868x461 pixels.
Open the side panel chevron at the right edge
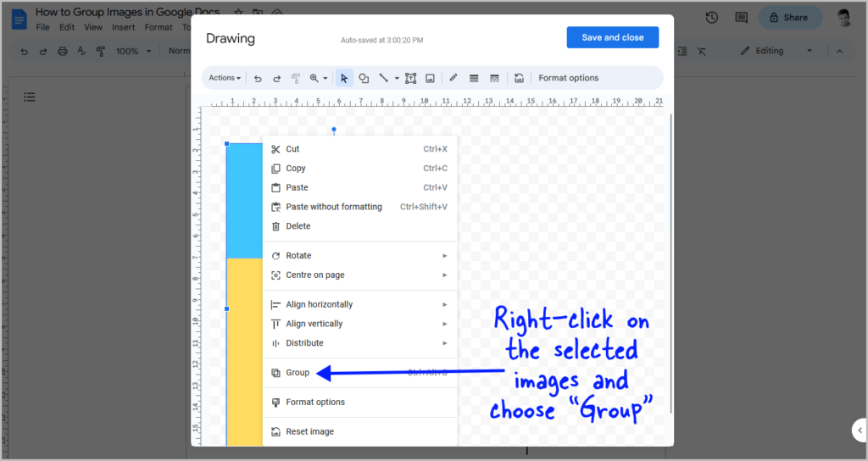point(860,430)
